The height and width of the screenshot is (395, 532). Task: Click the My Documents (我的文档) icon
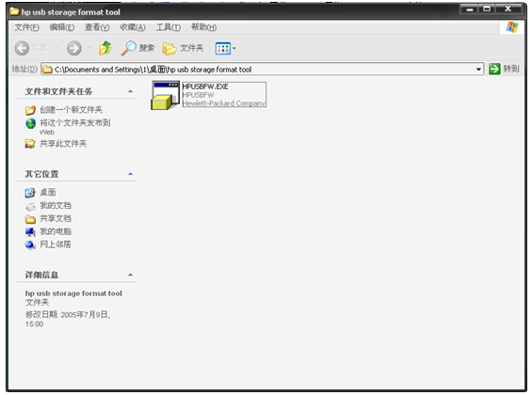(x=30, y=206)
